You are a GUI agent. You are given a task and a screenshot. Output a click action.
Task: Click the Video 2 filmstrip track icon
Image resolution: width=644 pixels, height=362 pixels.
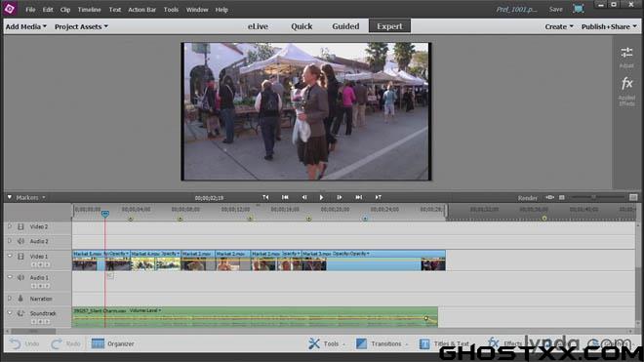coord(20,226)
